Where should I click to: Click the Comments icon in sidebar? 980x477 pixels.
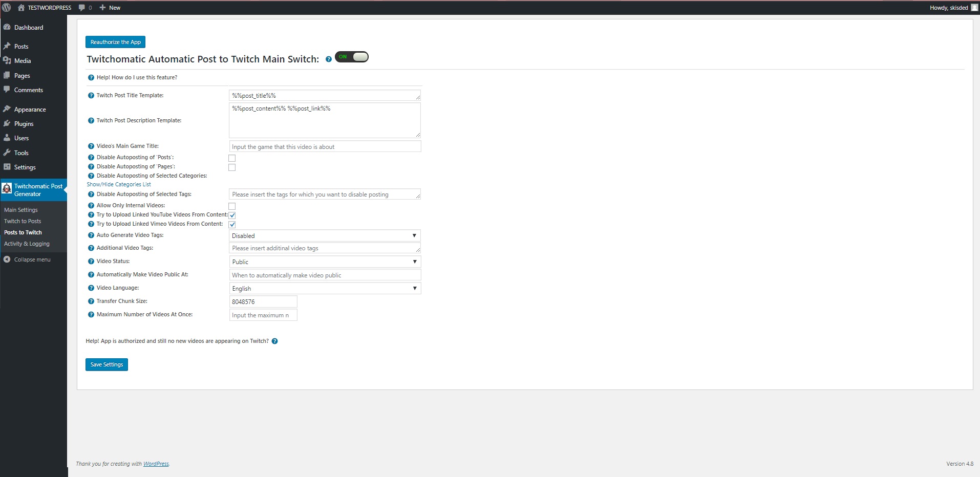point(7,90)
